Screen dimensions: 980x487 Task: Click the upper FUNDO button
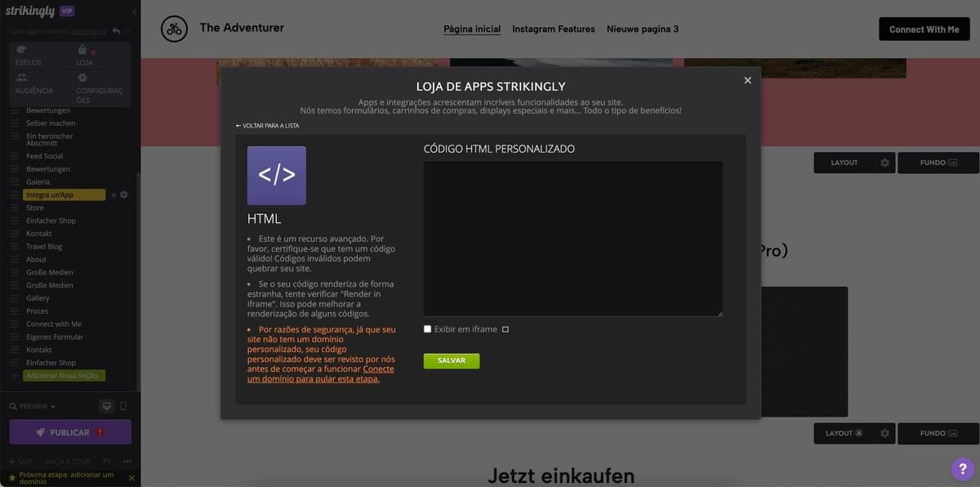(x=938, y=163)
